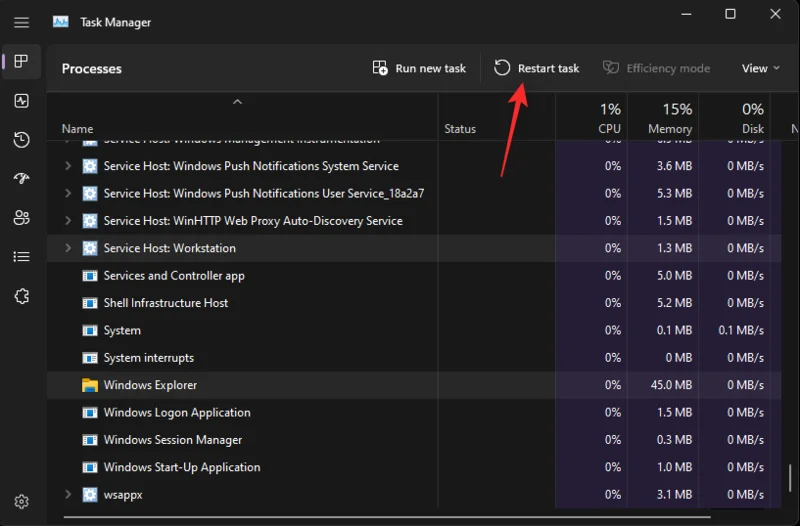Expand the wsappx process group
The width and height of the screenshot is (800, 526).
(68, 494)
